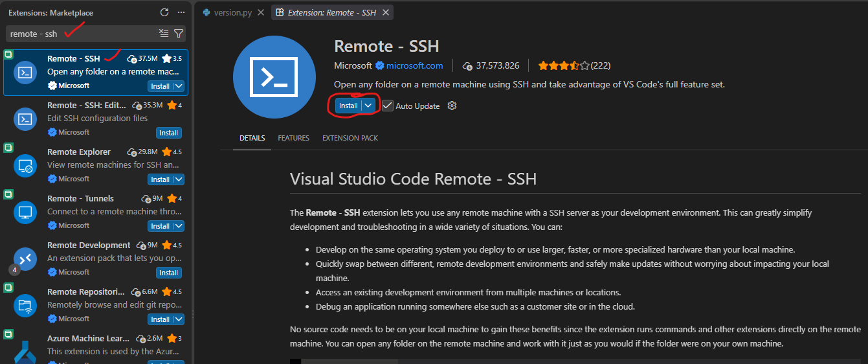Click Install on the Remote Repositories row
This screenshot has height=364, width=868.
(x=161, y=319)
